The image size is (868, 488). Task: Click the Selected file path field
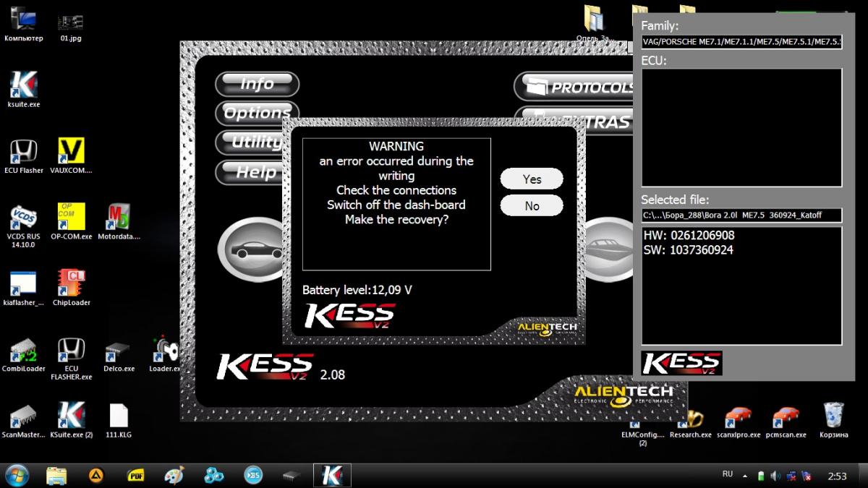741,215
